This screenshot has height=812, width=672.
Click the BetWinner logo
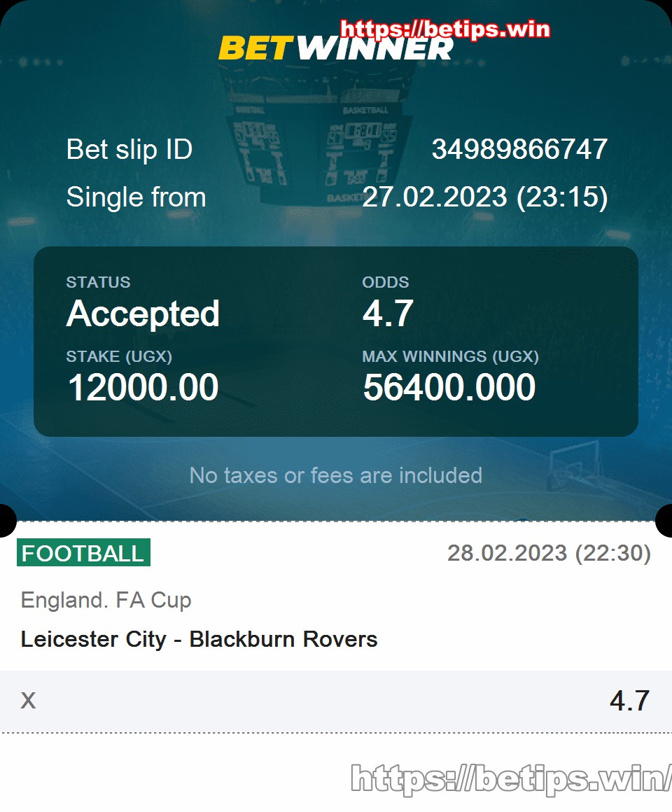335,48
